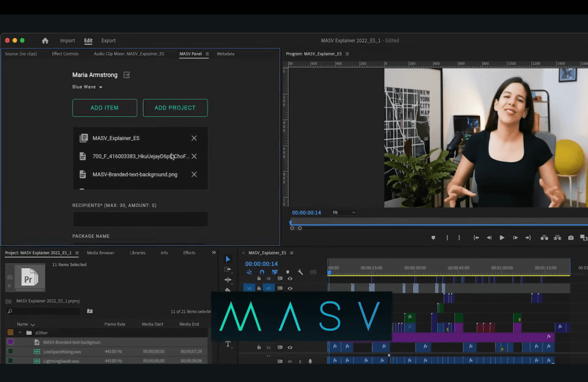Click the Extract button

click(557, 237)
